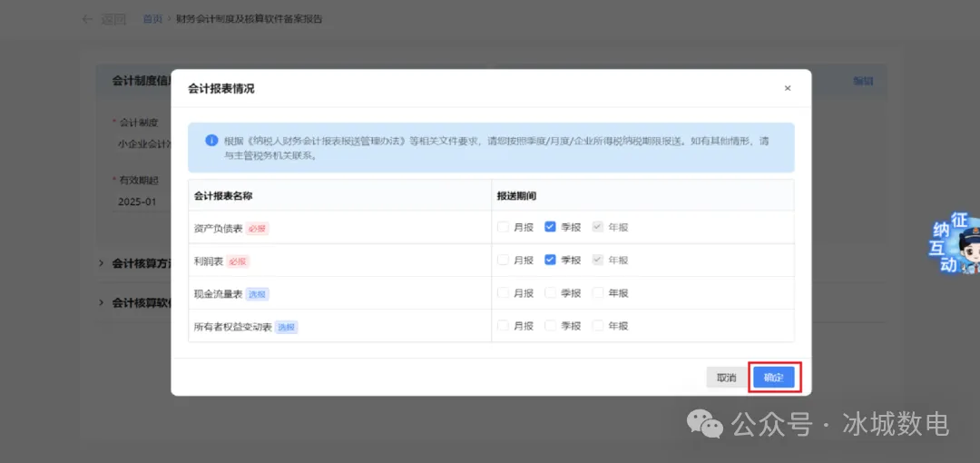Screen dimensions: 980x463
Task: Toggle 年报 checkbox for 利润表
Action: [x=597, y=260]
